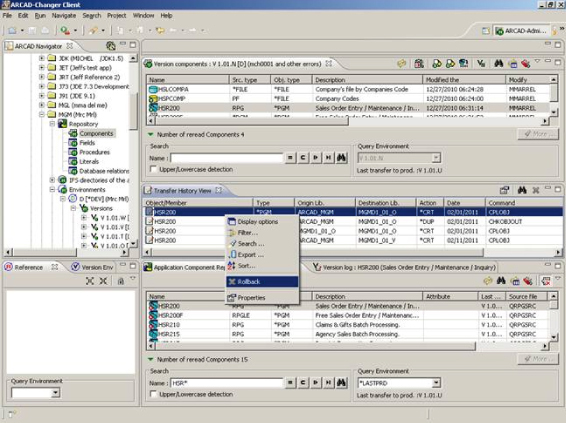Click the binoculars icon in Version components toolbar
Image resolution: width=566 pixels, height=423 pixels.
click(498, 64)
